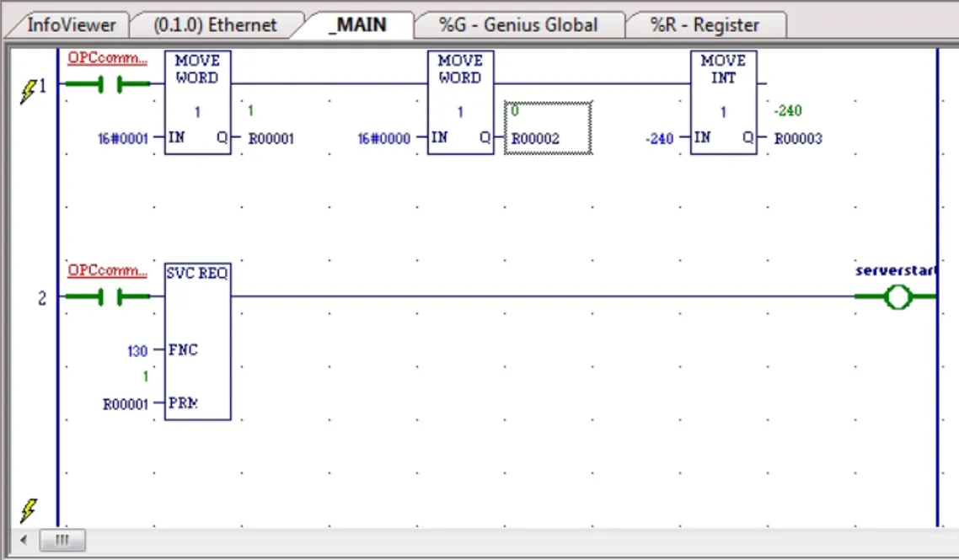Switch to the %R - Register tab
The image size is (959, 560).
(x=705, y=25)
